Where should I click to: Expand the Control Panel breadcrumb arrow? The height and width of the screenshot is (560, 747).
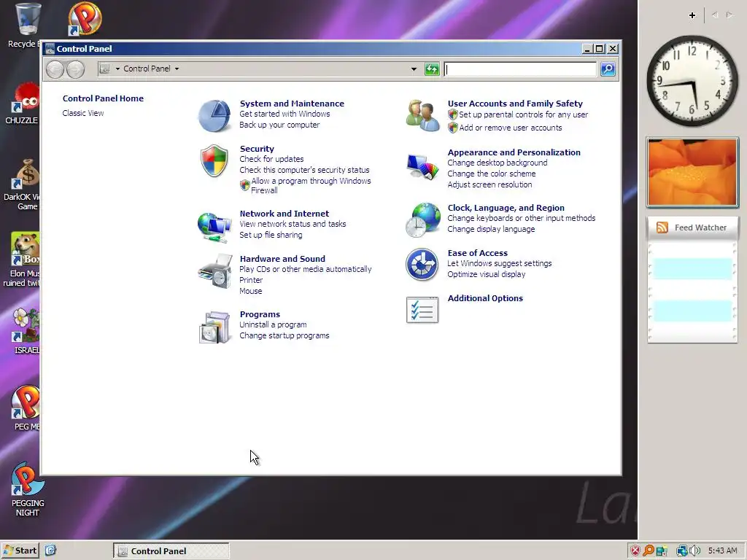177,69
